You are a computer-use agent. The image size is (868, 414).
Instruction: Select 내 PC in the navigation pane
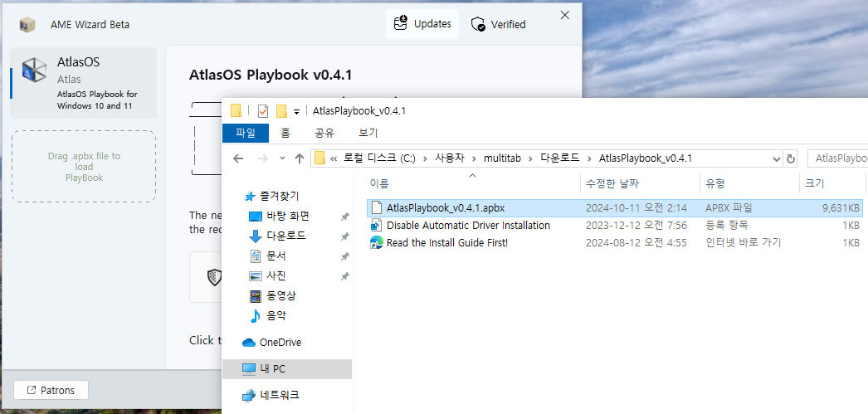287,368
